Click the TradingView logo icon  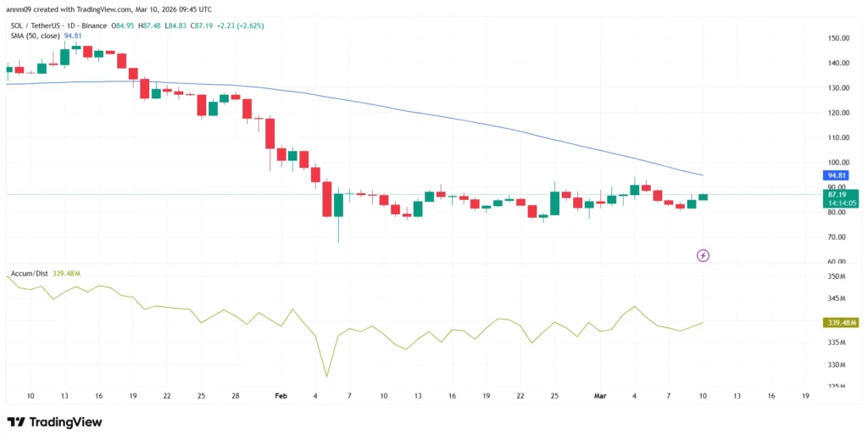tap(15, 422)
